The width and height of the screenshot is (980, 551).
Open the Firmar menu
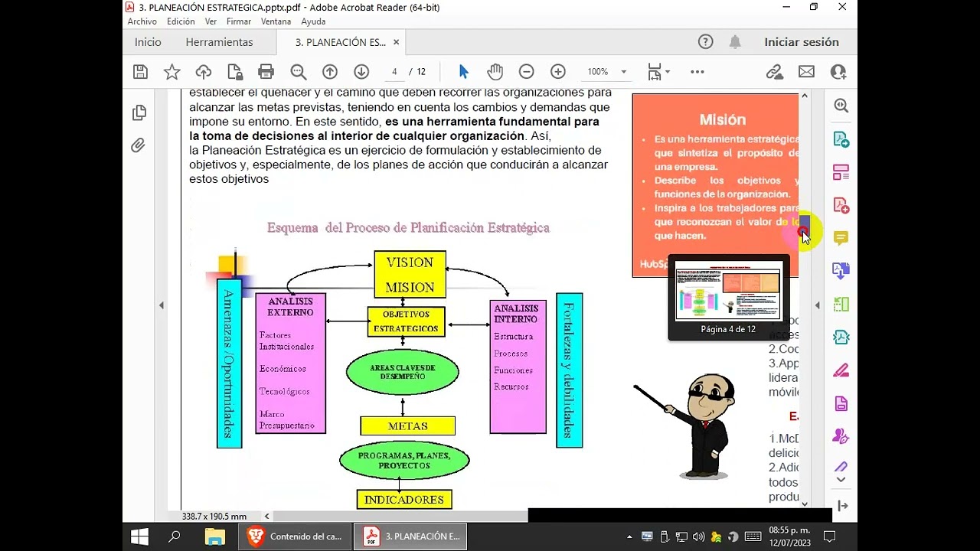(x=239, y=21)
